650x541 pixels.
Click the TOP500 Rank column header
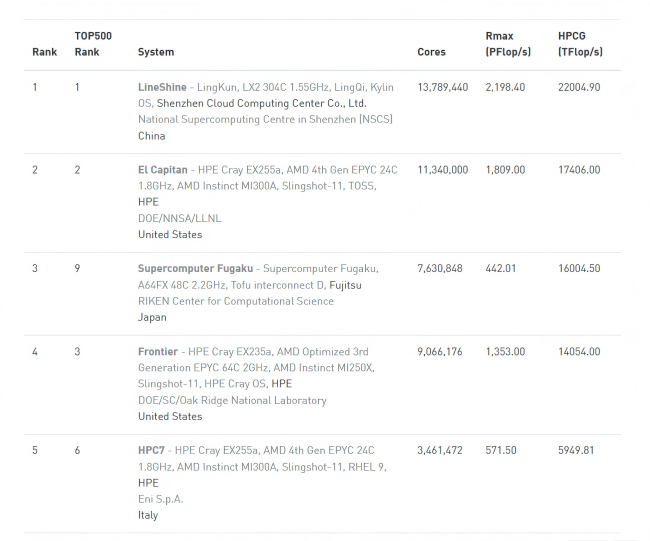pos(93,44)
